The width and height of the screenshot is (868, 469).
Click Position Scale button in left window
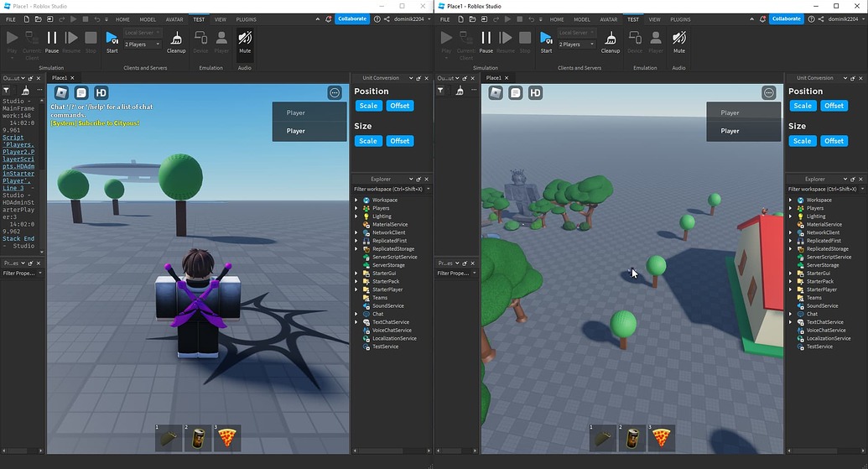368,106
